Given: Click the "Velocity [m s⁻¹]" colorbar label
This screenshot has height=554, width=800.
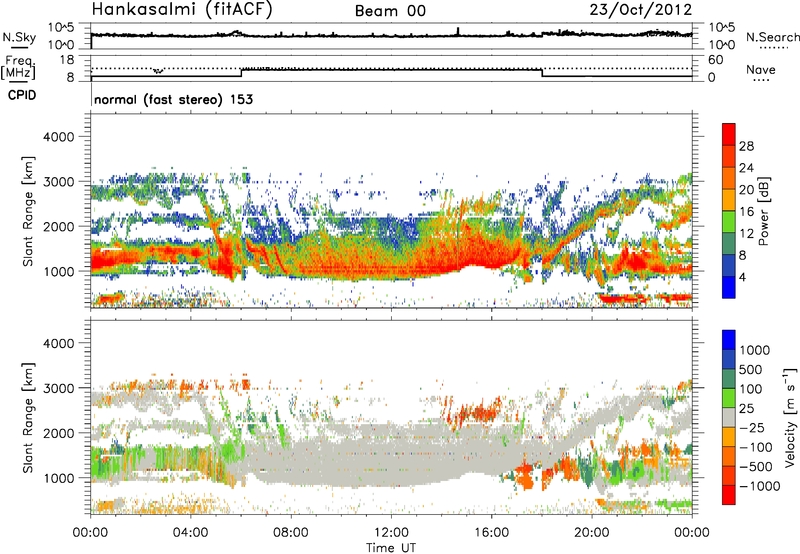Looking at the screenshot, I should pos(790,417).
